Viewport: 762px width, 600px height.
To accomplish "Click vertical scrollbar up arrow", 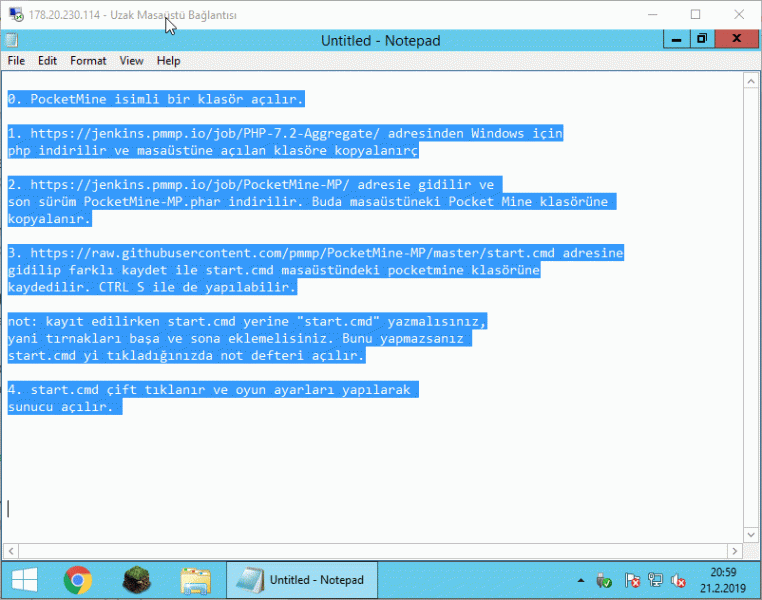I will [x=751, y=82].
